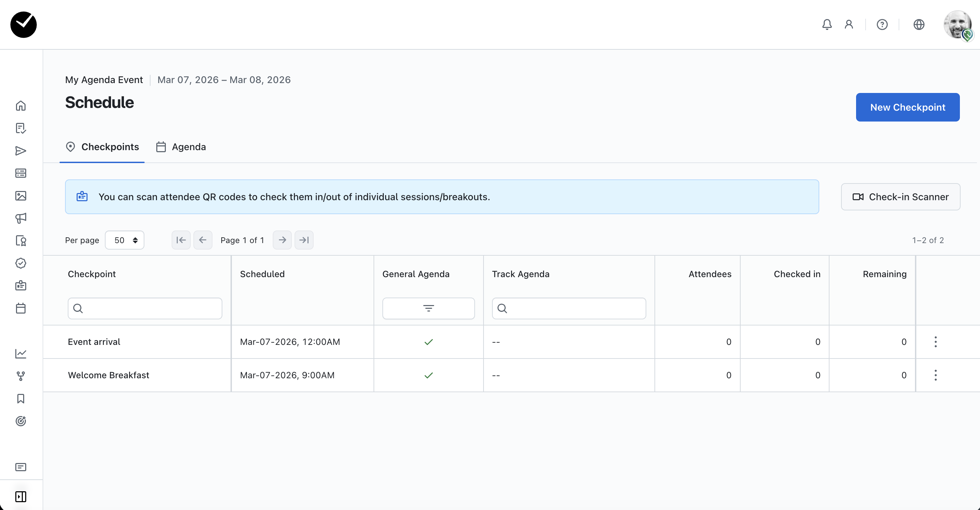This screenshot has width=980, height=510.
Task: Click the bookmark sidebar icon
Action: tap(21, 399)
